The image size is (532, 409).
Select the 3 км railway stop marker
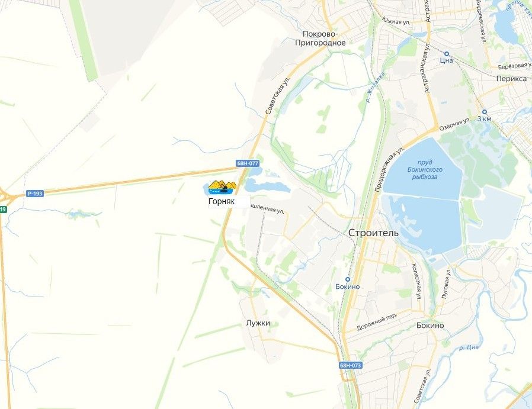485,112
